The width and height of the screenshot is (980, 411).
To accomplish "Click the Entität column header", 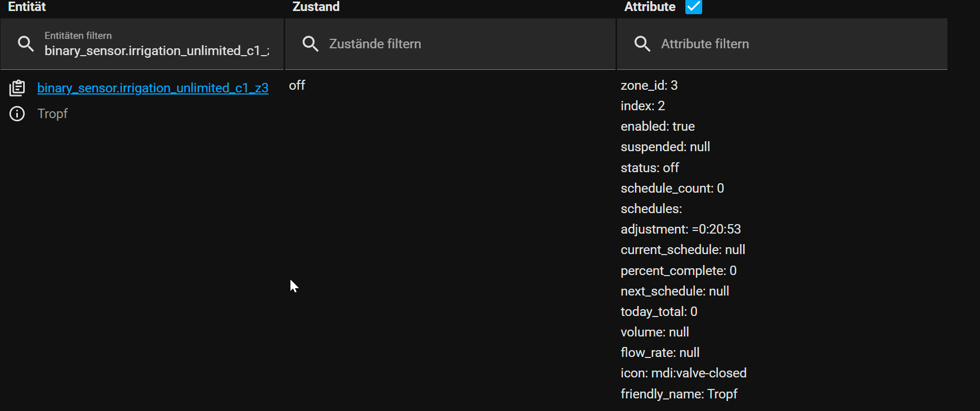I will [27, 7].
